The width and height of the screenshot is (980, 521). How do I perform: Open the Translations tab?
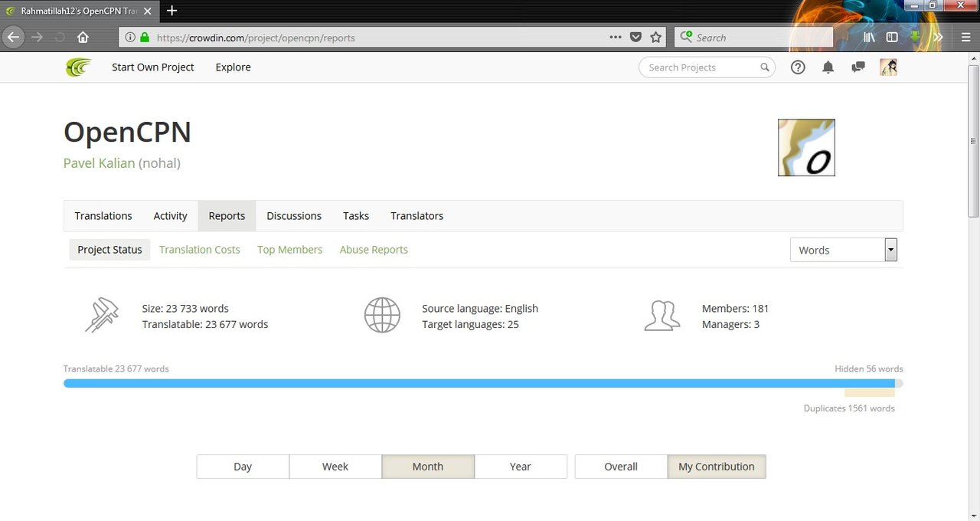tap(103, 216)
